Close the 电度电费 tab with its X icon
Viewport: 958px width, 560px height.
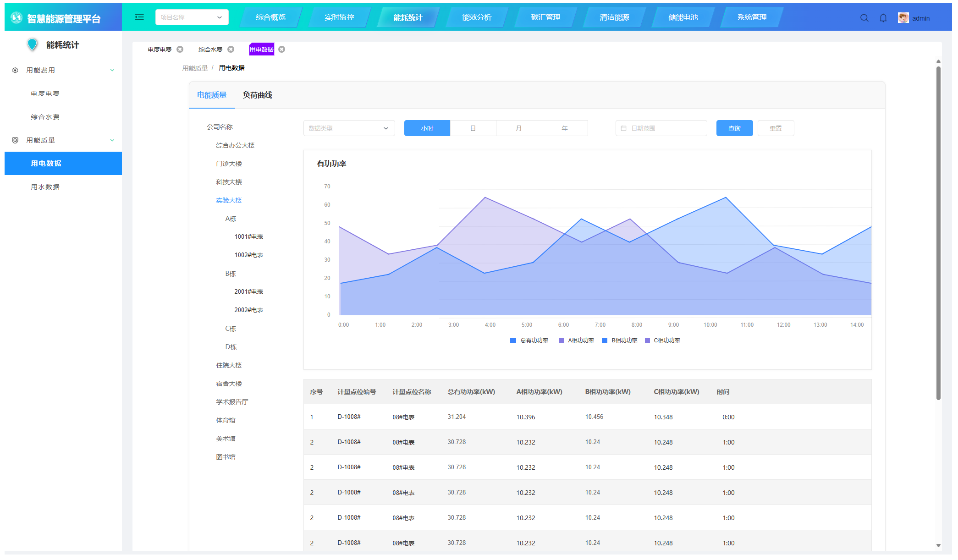[x=180, y=49]
